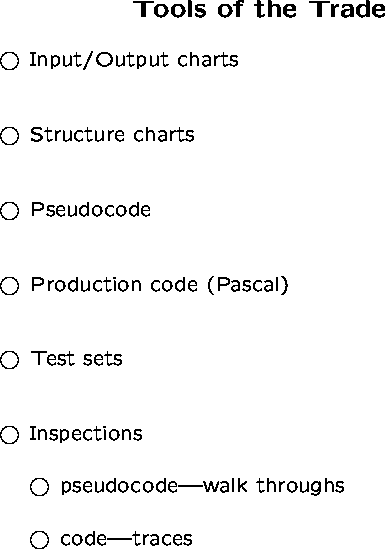Select the sub-item word code

click(83, 538)
